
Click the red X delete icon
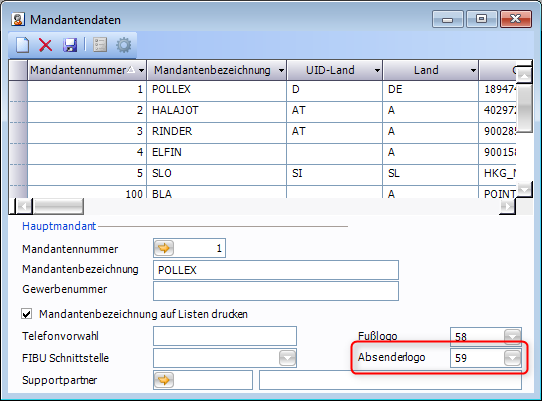point(46,45)
